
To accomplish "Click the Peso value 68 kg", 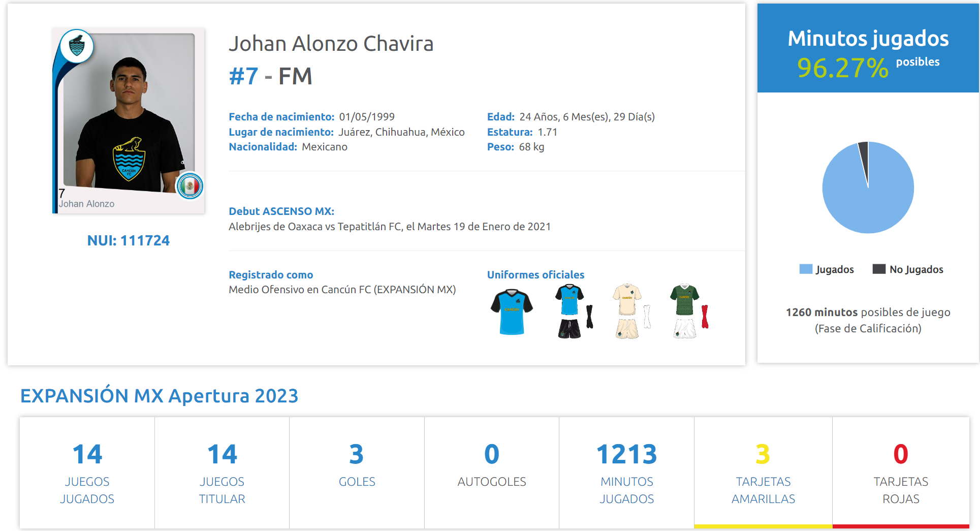I will [531, 147].
